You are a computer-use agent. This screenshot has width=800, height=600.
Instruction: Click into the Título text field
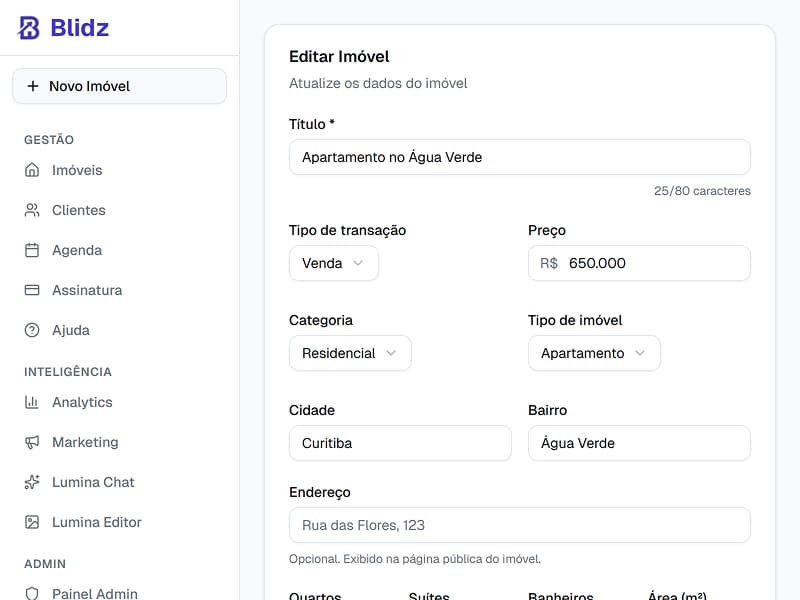(519, 157)
